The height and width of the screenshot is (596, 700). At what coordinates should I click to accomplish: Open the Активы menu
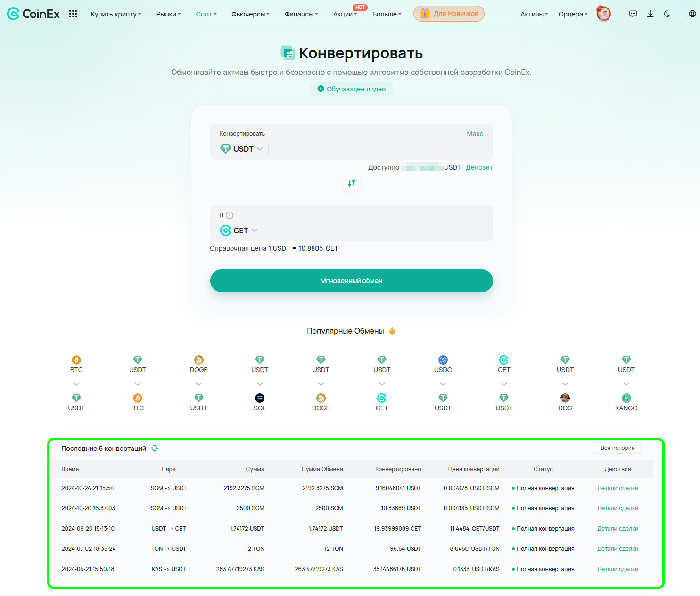pyautogui.click(x=535, y=14)
